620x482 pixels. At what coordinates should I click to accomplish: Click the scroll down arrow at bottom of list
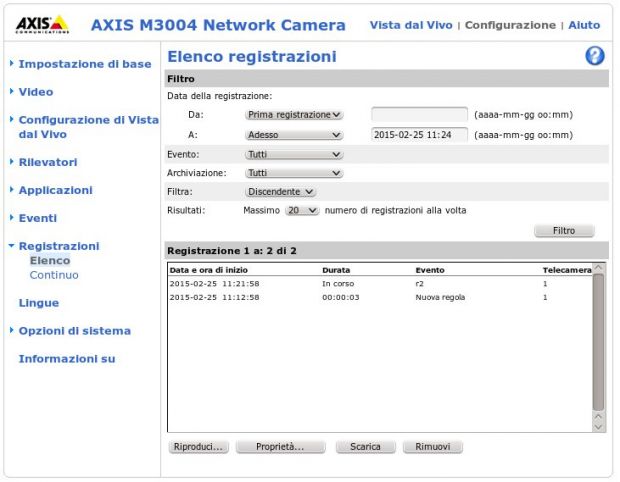[598, 427]
